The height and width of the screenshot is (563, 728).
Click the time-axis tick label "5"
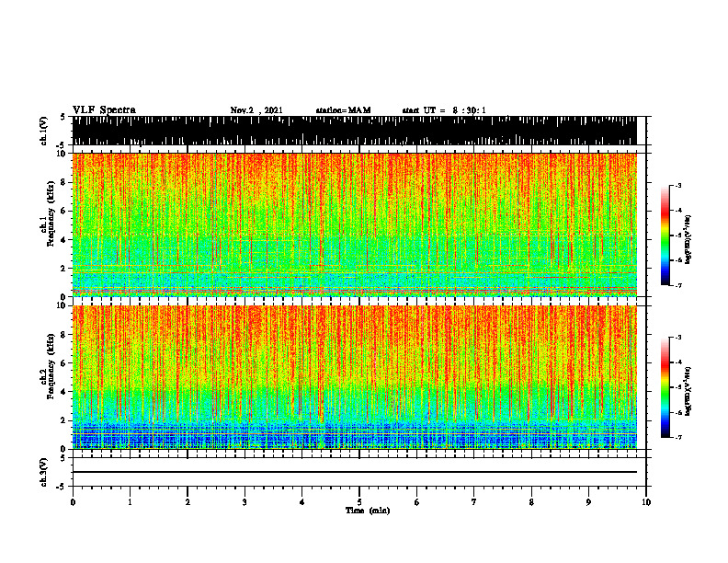coord(359,502)
